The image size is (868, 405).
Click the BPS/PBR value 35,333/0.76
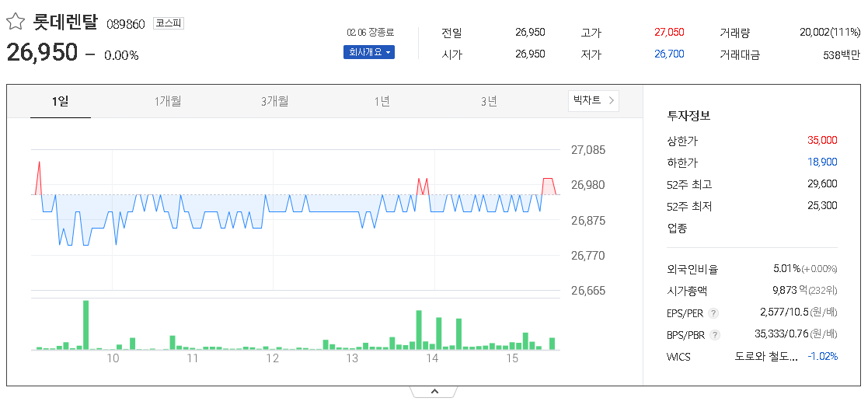click(x=781, y=334)
